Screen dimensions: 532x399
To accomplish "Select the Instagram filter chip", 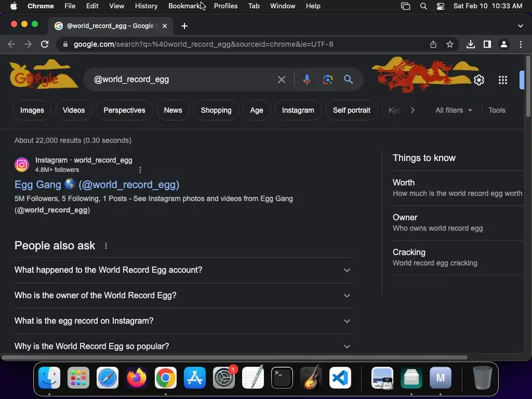I will coord(298,110).
